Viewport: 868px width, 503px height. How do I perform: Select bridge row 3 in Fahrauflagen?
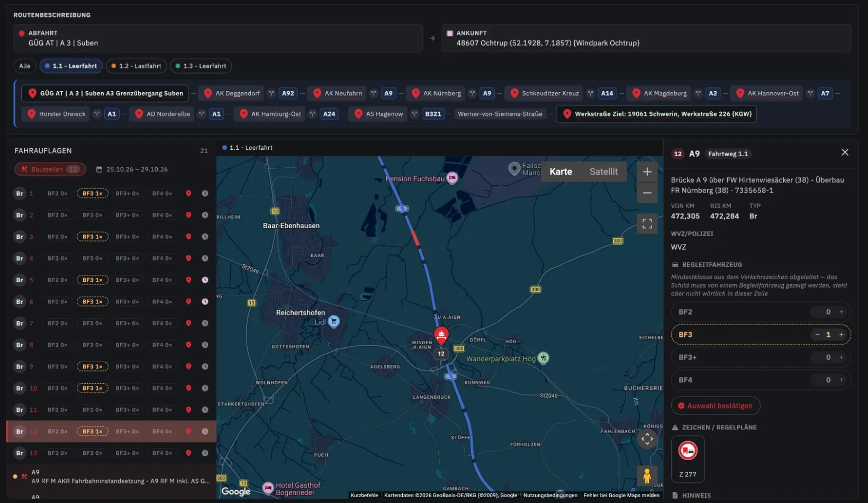click(111, 237)
